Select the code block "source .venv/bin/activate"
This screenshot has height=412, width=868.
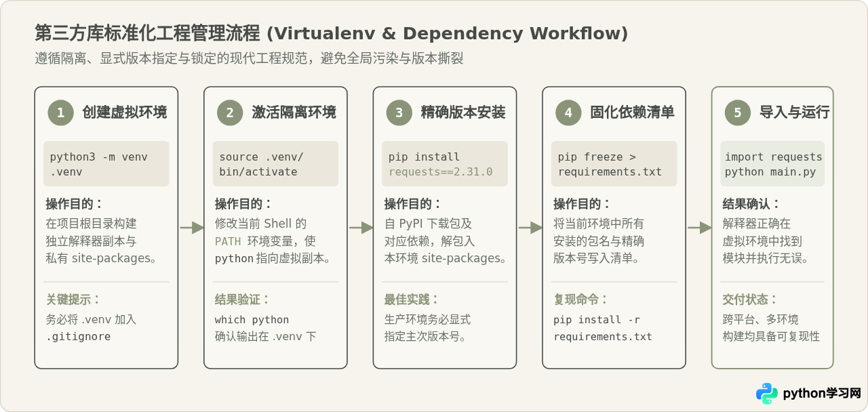coord(275,164)
